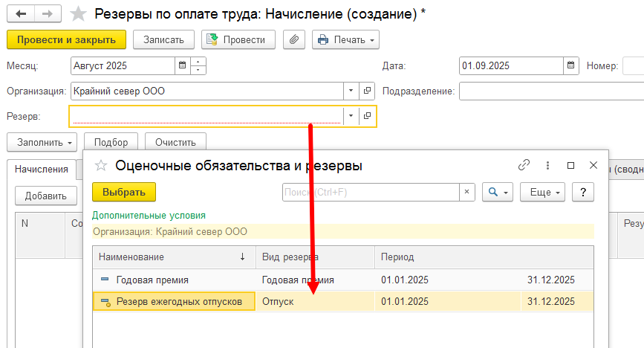Click Провести и закрыть

(67, 40)
